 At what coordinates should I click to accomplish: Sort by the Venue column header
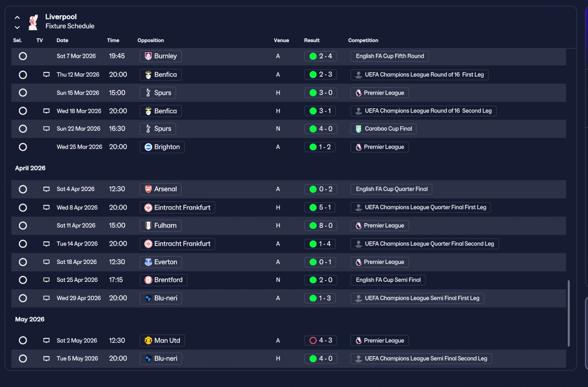[x=282, y=40]
